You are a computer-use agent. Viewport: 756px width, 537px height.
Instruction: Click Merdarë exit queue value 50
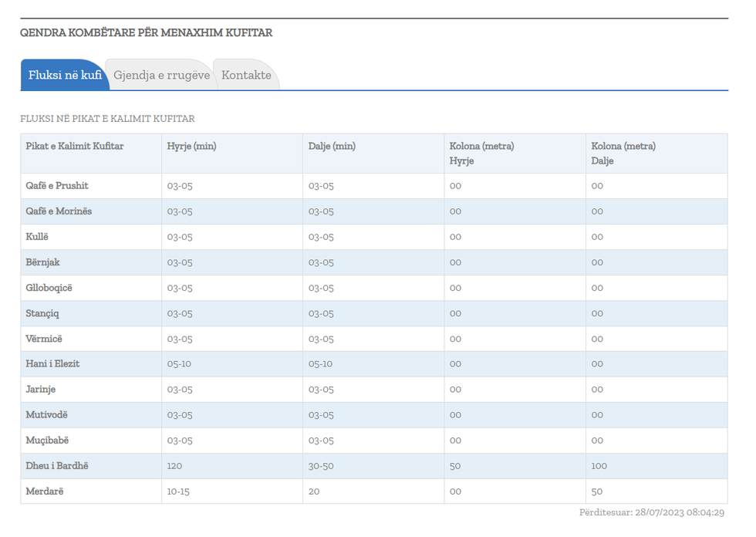(597, 491)
